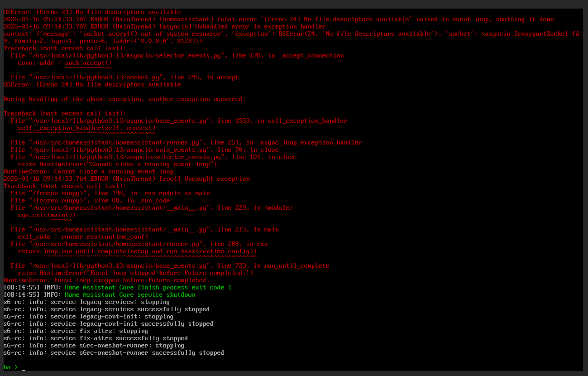
Task: Click 'exit_code = runner.run(runtime_conf)' line
Action: click(83, 237)
